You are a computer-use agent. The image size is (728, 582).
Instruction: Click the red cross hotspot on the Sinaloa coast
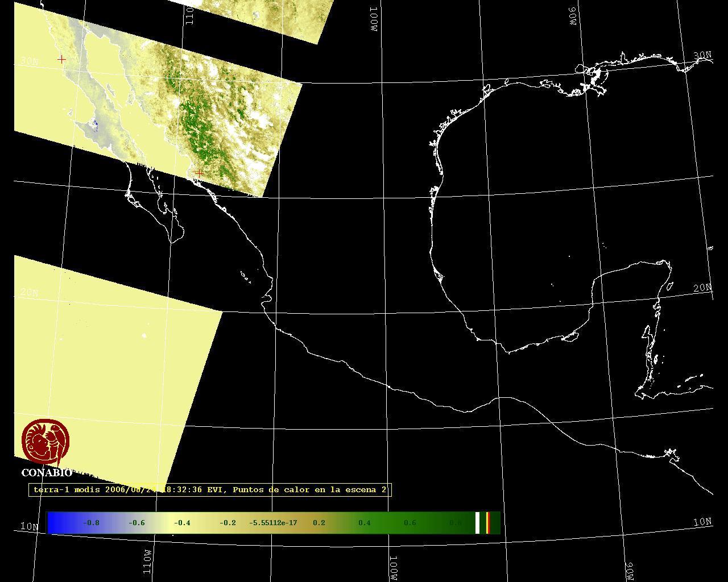[x=199, y=173]
